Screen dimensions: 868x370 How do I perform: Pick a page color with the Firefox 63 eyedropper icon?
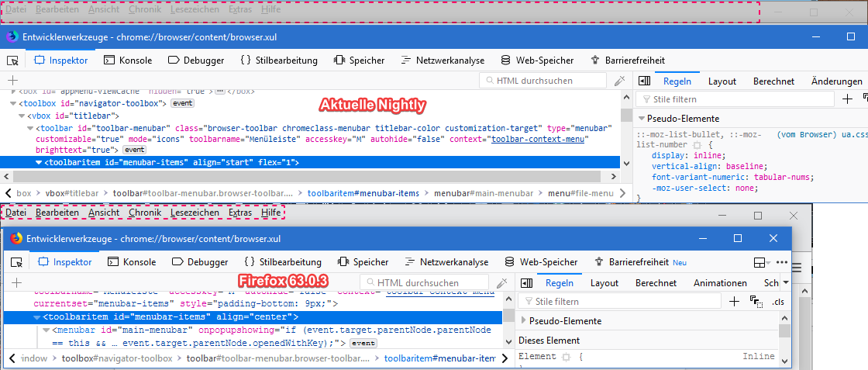502,282
